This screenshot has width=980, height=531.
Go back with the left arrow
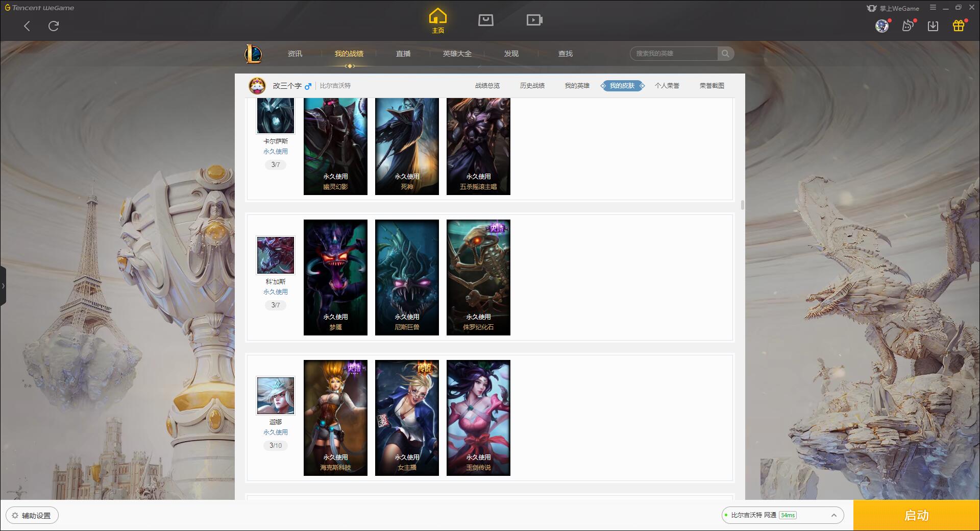tap(27, 26)
